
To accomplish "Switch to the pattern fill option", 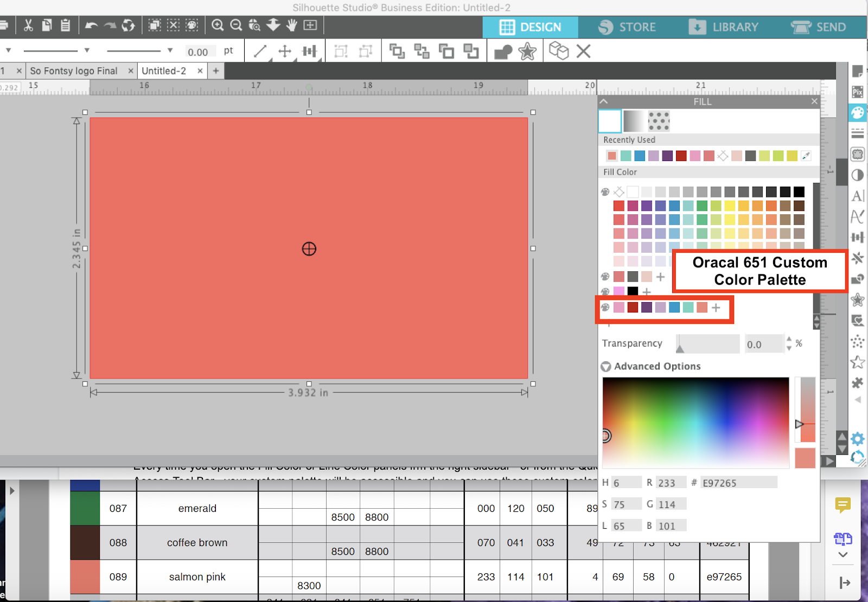I will 659,121.
